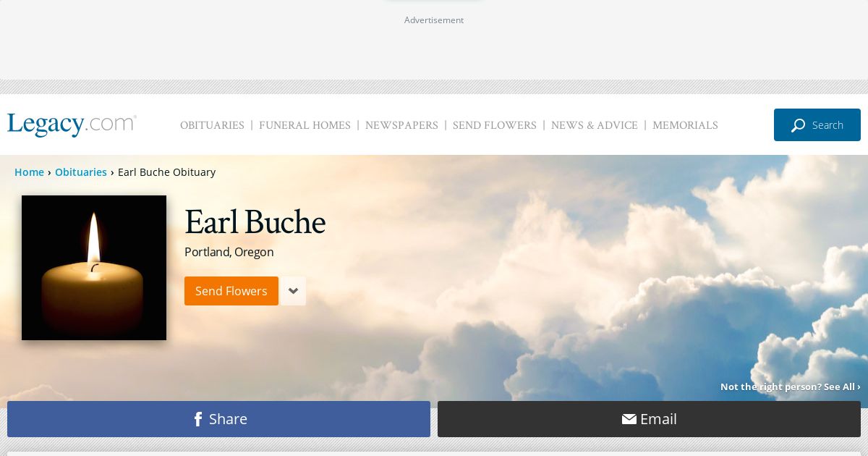Share the obituary on Facebook
The height and width of the screenshot is (456, 868).
click(x=218, y=419)
